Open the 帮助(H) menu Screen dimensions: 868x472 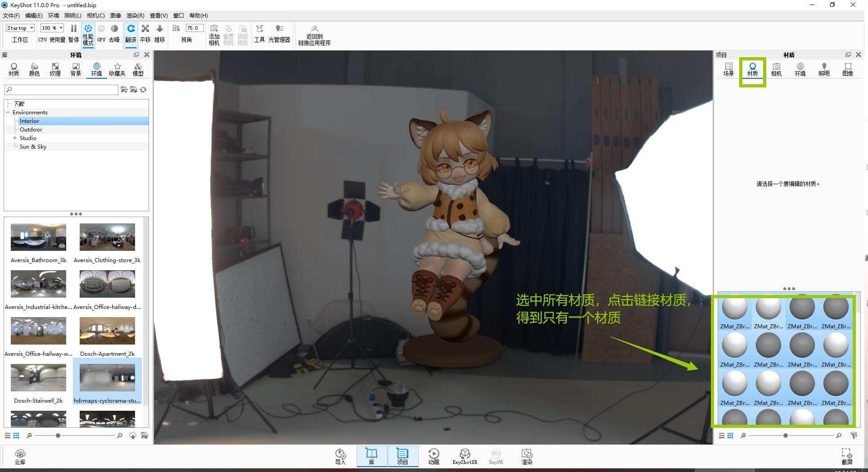(x=199, y=15)
